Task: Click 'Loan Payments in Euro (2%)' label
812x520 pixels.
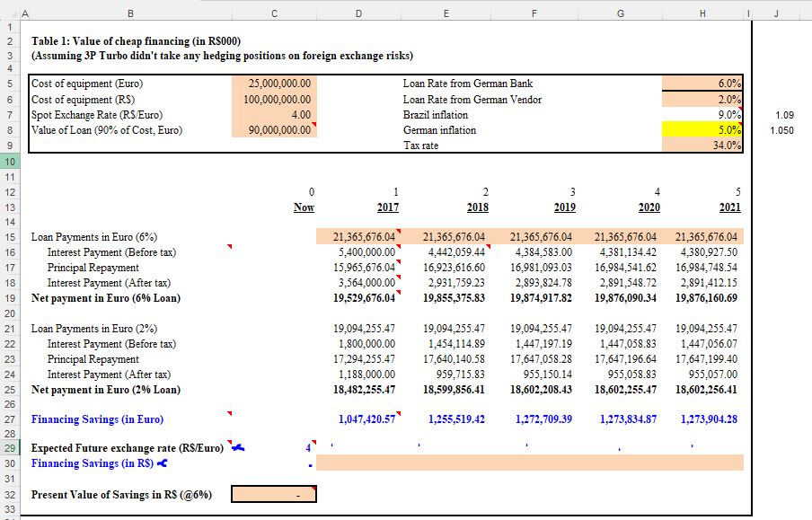Action: click(x=93, y=329)
